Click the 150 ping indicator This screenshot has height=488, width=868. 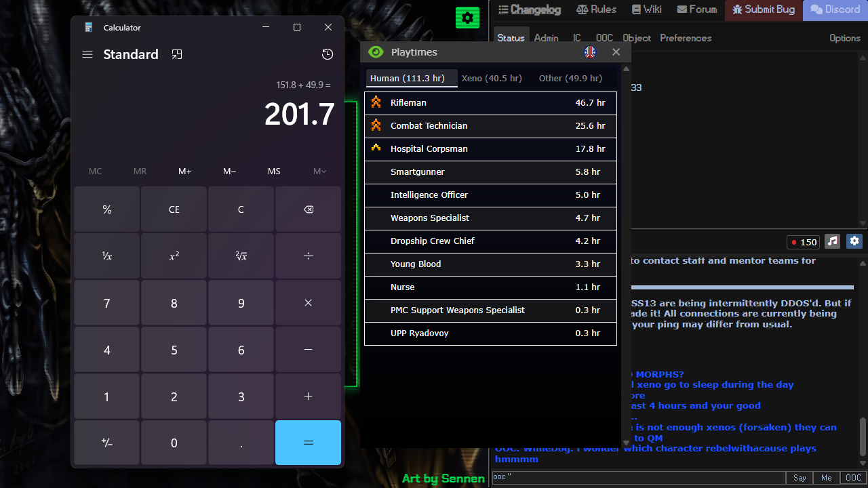804,242
